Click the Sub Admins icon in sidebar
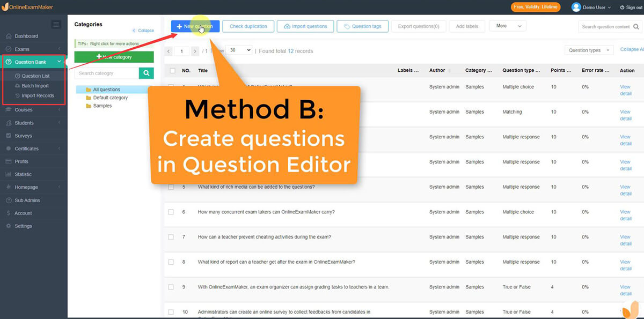Viewport: 644px width, 319px height. point(9,200)
